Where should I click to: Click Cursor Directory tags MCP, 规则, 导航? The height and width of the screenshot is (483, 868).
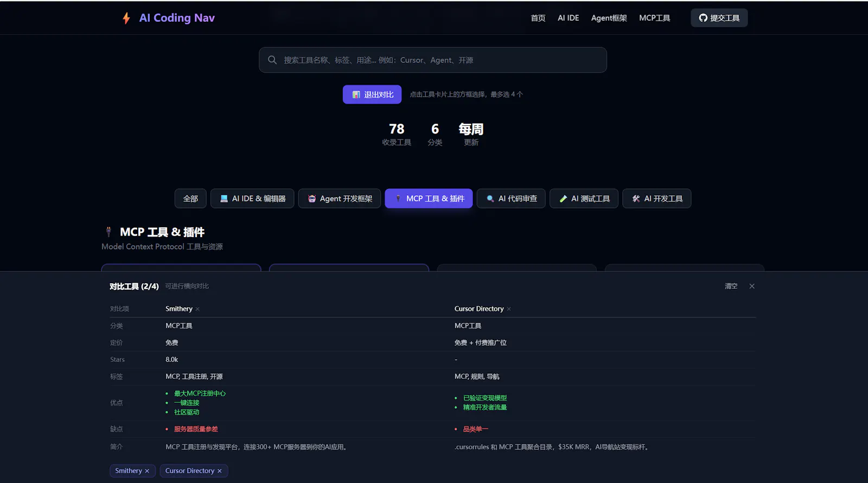(477, 377)
